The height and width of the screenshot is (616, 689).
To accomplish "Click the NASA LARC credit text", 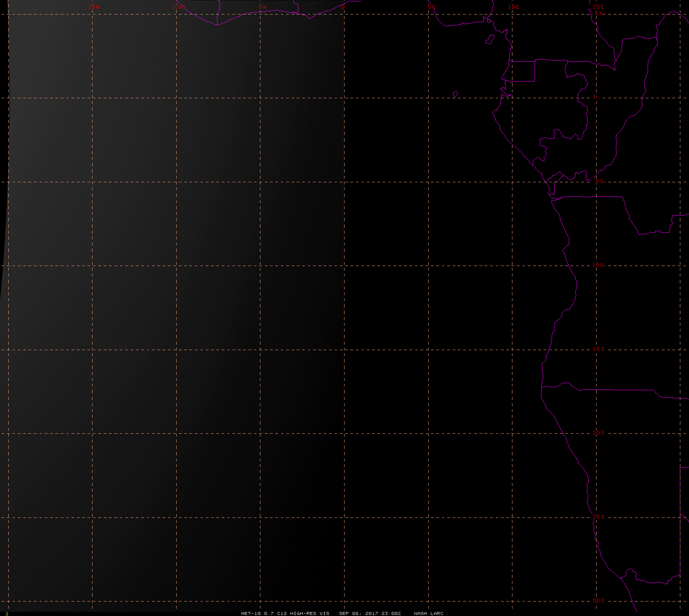I will pos(429,613).
